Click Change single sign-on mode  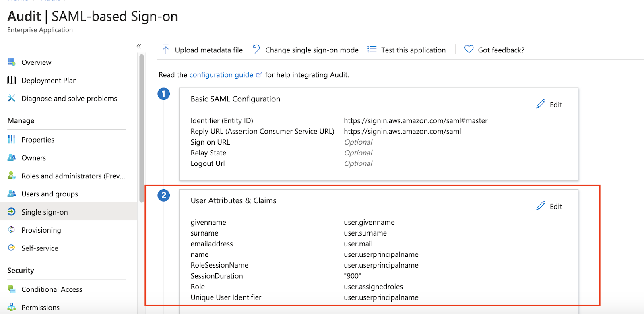pyautogui.click(x=305, y=50)
